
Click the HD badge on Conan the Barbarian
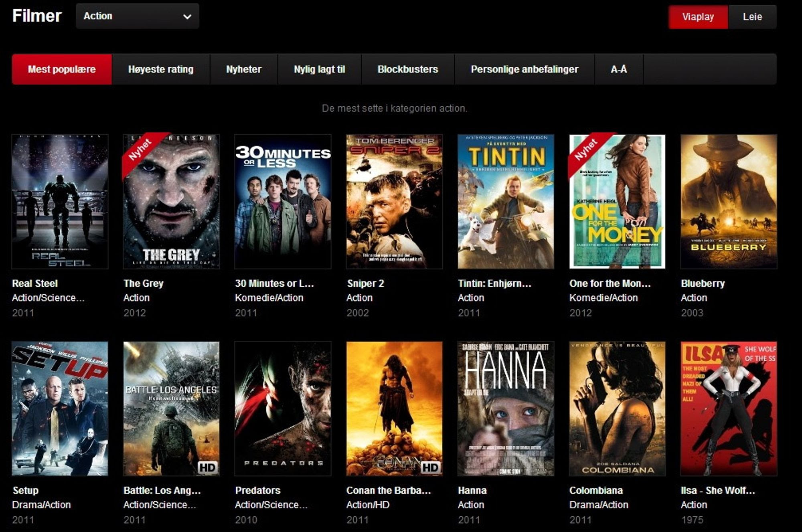click(x=430, y=467)
